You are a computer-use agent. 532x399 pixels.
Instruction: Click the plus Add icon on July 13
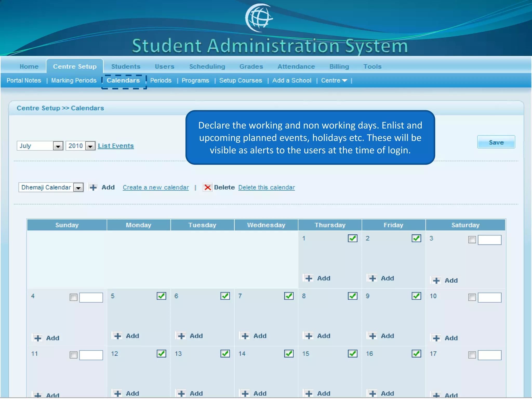181,394
